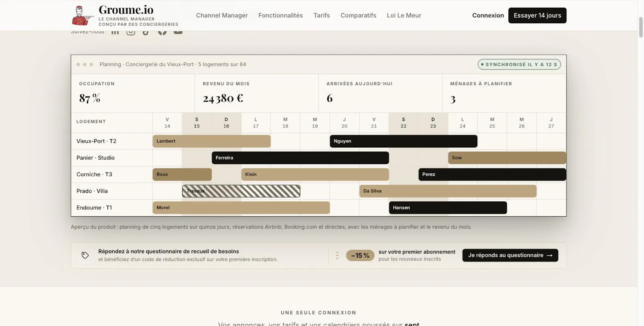Select the D 23 day column header

[x=433, y=123]
